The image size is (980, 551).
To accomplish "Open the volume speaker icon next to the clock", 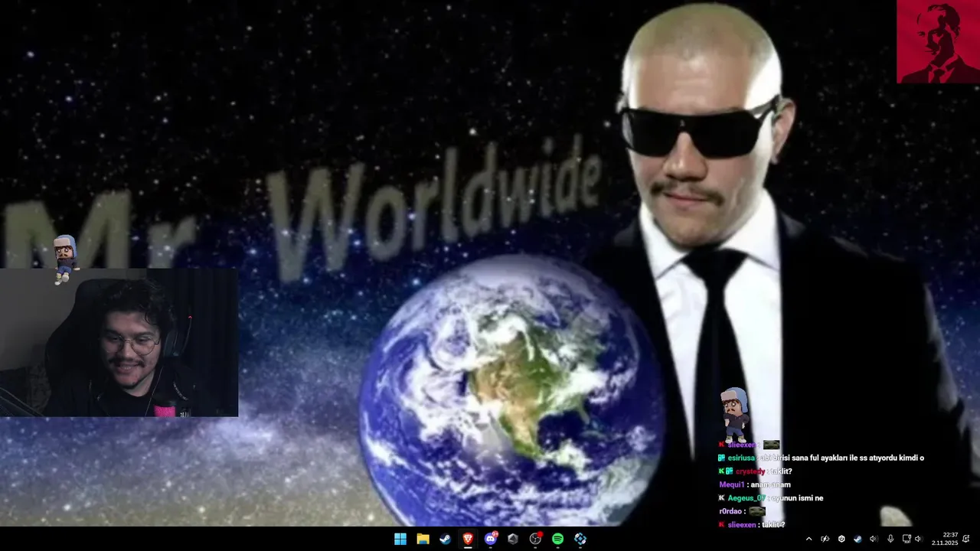I will click(918, 539).
